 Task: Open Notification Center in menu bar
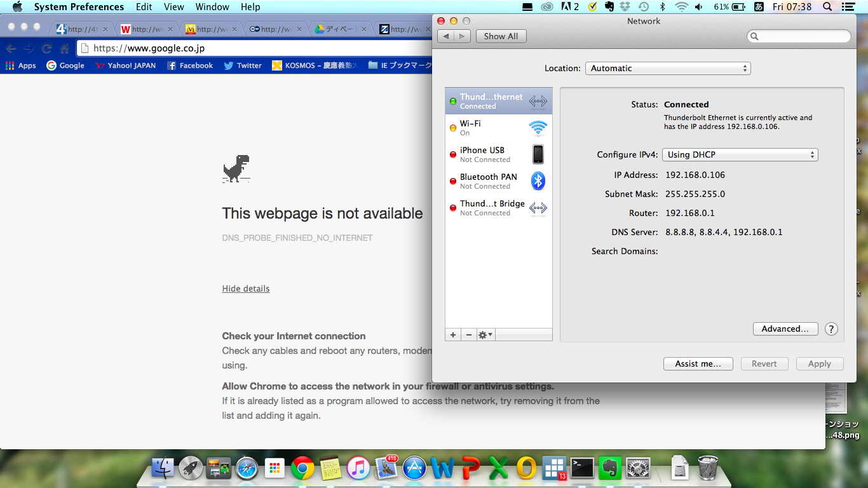pyautogui.click(x=848, y=7)
